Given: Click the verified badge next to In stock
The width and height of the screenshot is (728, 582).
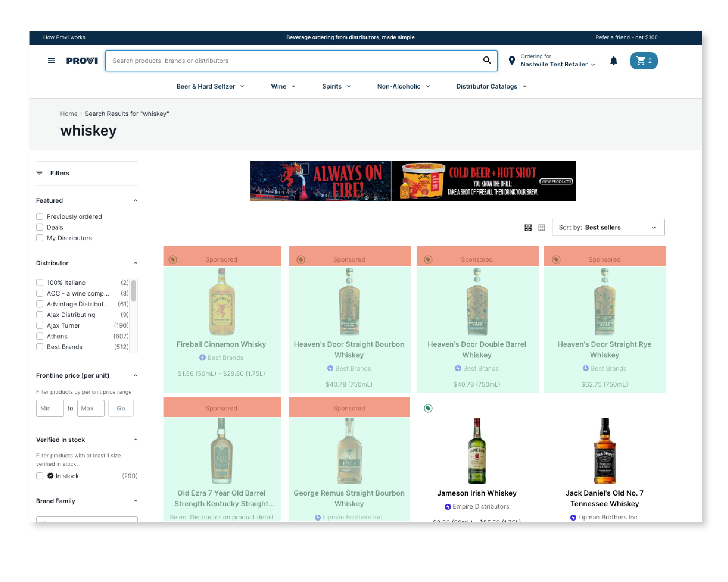Looking at the screenshot, I should coord(50,476).
